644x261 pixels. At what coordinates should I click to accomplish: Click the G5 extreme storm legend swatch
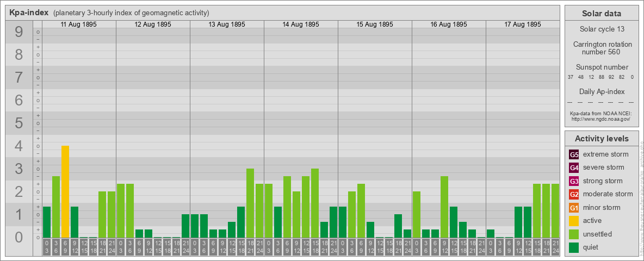[574, 154]
